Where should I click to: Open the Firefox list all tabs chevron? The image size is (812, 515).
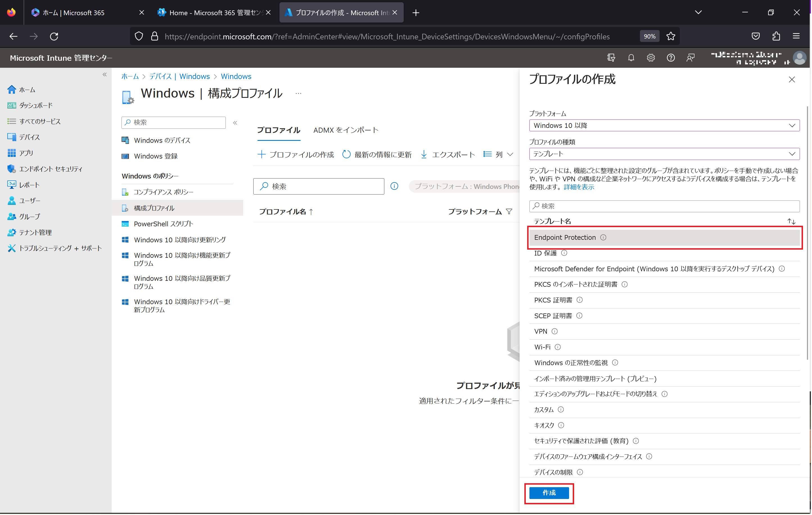(x=698, y=12)
